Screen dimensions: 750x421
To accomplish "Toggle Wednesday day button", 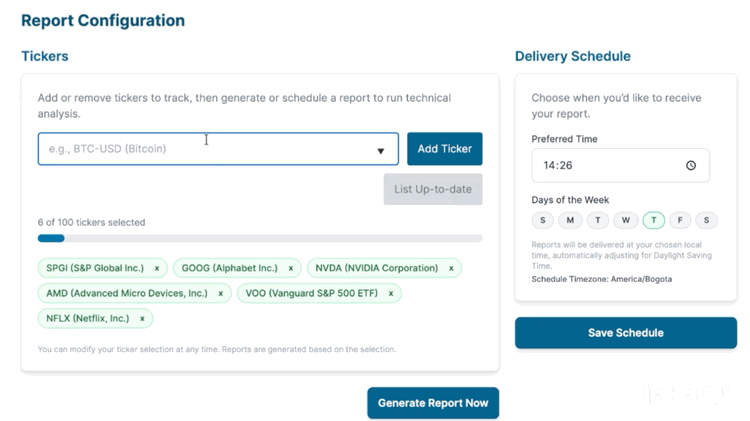I will click(x=625, y=220).
